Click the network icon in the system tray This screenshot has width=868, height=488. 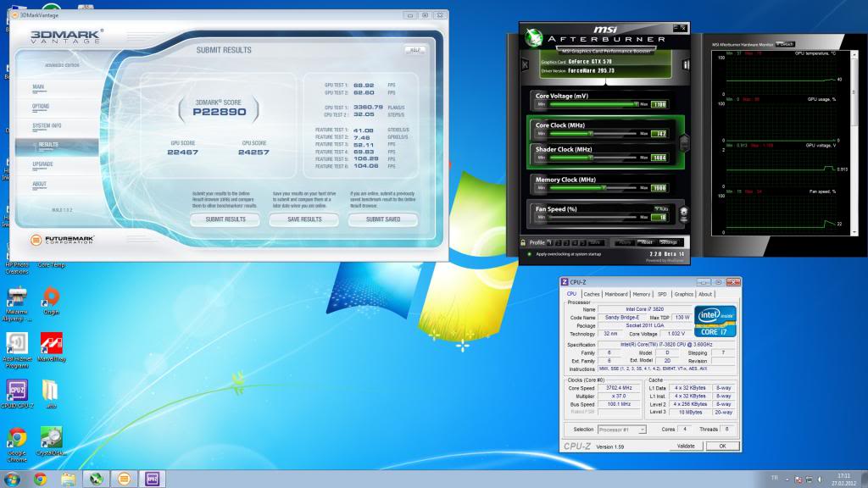[809, 480]
